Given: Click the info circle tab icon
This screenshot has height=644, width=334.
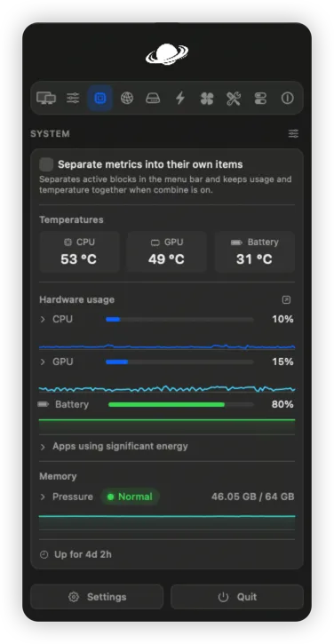Looking at the screenshot, I should pyautogui.click(x=287, y=99).
